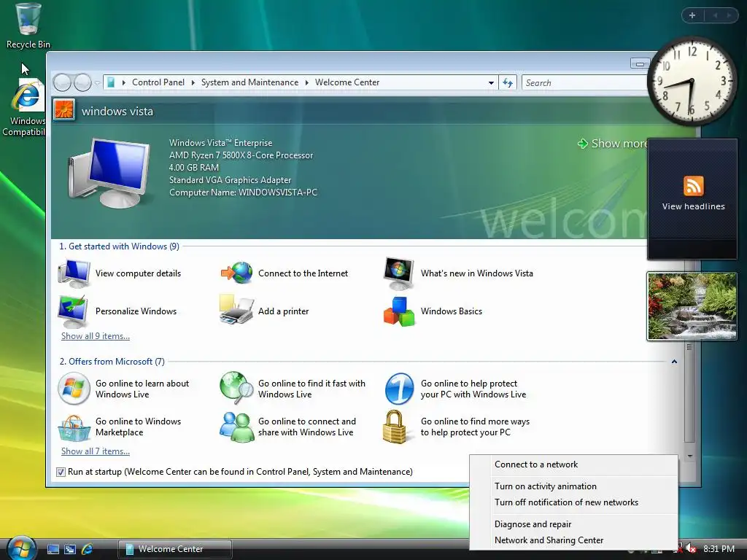The image size is (747, 560).
Task: Click the View computer details icon
Action: click(x=74, y=273)
